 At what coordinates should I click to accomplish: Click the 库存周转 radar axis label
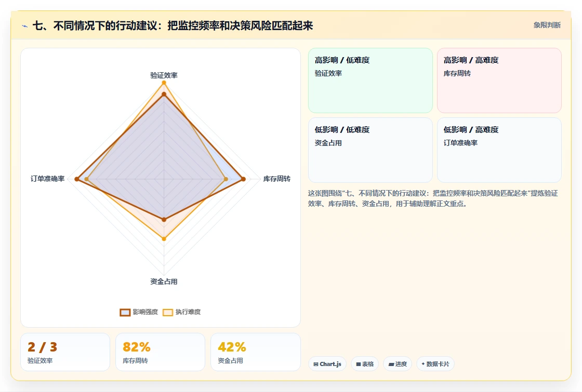click(x=277, y=179)
